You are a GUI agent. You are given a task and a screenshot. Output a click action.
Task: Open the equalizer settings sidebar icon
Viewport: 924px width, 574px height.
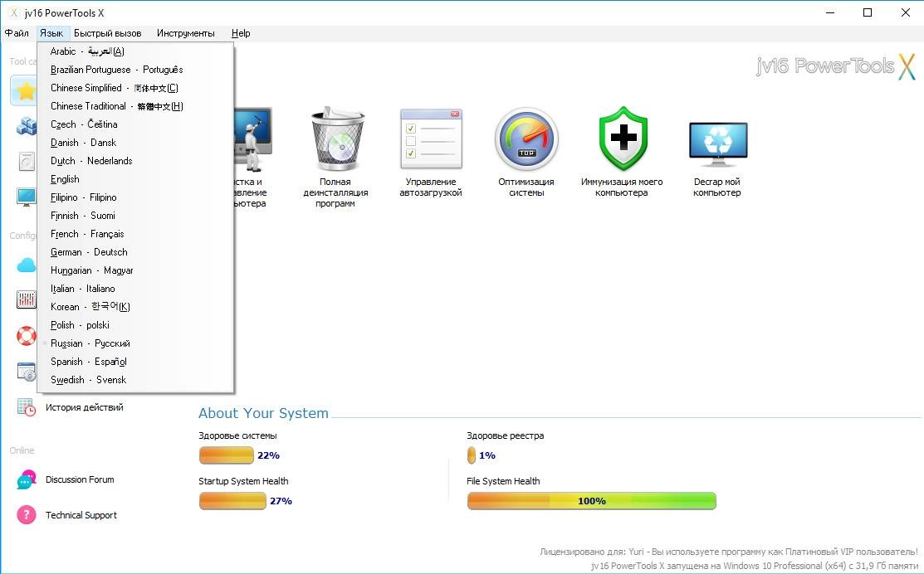coord(26,299)
